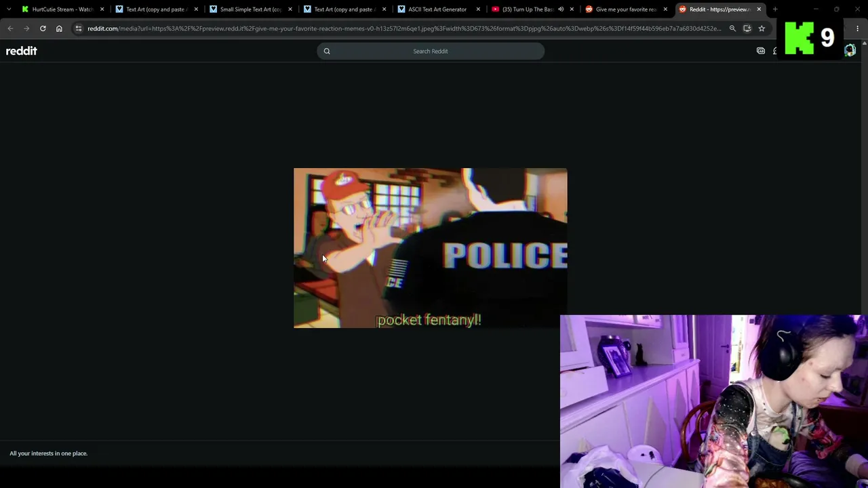868x488 pixels.
Task: Close the HurtCutie Stream tab
Action: tap(102, 9)
